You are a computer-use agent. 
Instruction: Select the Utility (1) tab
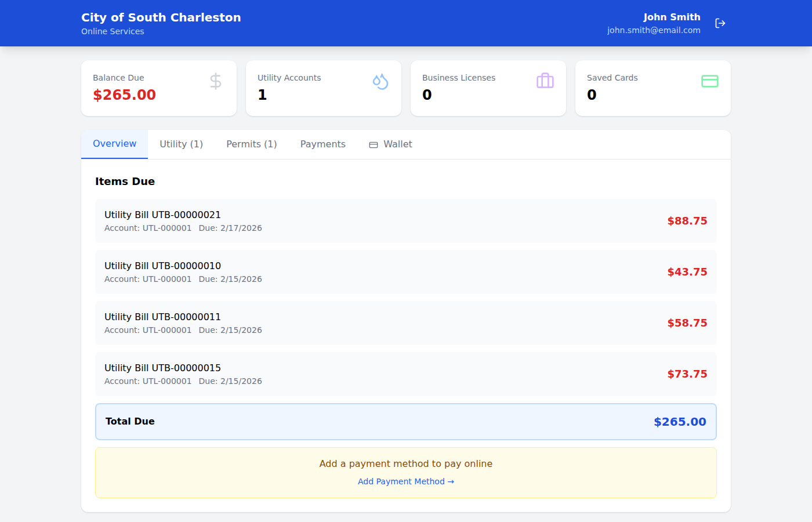pos(181,144)
